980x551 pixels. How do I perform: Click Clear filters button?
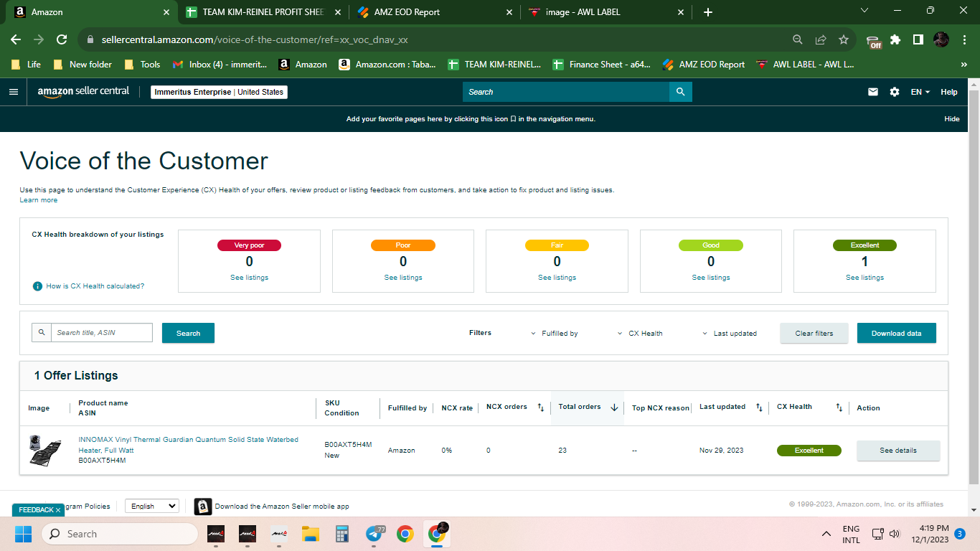814,333
